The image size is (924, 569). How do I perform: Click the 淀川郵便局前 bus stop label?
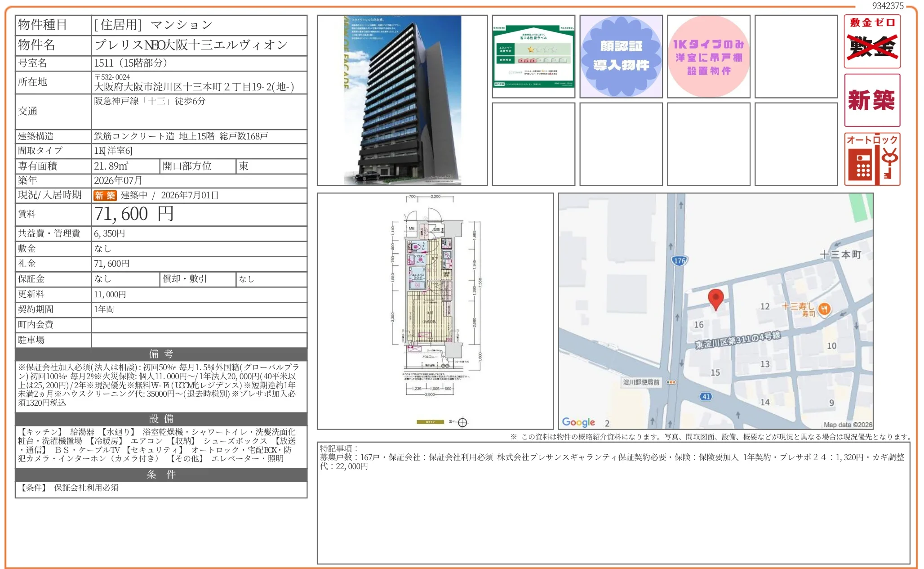[641, 382]
